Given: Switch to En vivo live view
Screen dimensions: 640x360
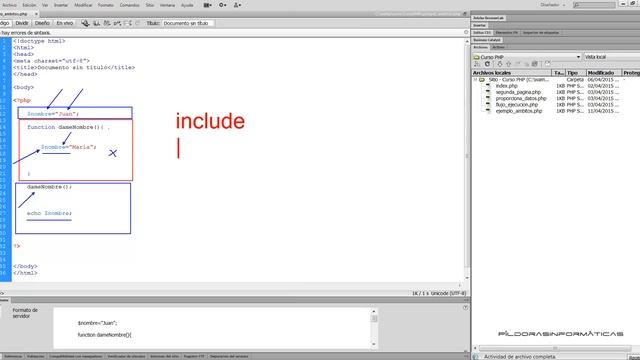Looking at the screenshot, I should click(x=64, y=23).
